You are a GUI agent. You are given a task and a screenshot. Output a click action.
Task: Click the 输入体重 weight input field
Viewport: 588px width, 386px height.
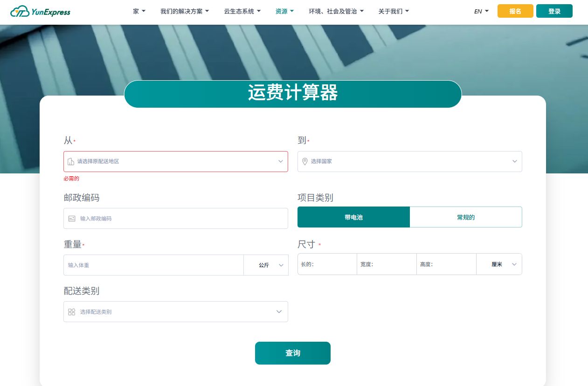(153, 265)
